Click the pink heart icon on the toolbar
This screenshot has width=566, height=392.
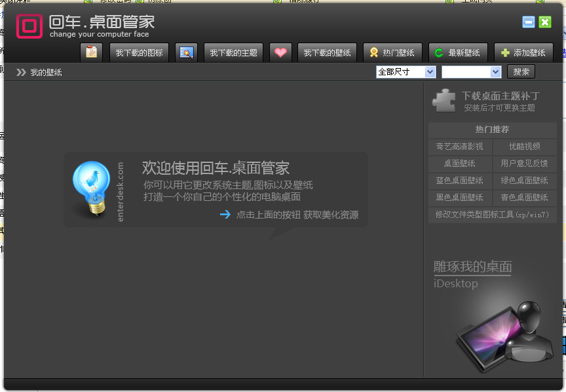(280, 52)
